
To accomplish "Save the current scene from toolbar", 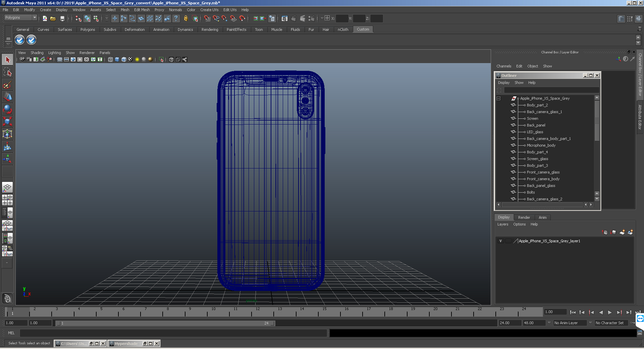I will click(62, 18).
